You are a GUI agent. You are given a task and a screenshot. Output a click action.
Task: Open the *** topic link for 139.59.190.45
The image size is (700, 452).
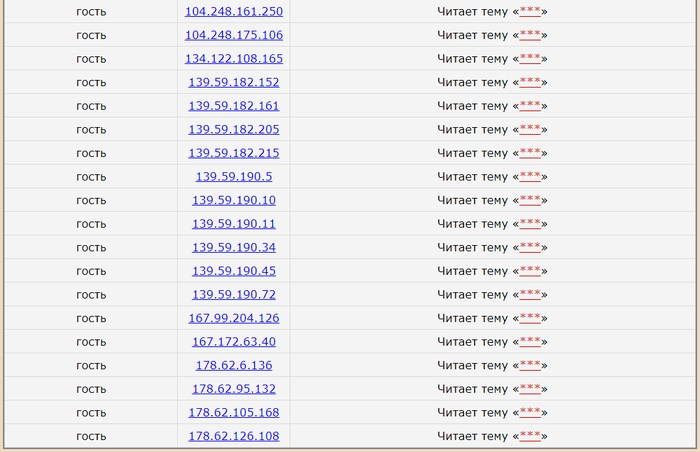530,271
